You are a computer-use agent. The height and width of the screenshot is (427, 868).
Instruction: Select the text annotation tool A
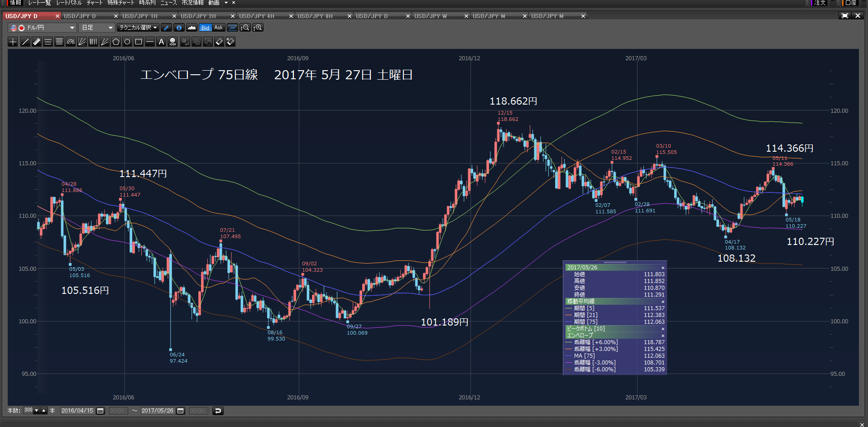click(x=161, y=42)
